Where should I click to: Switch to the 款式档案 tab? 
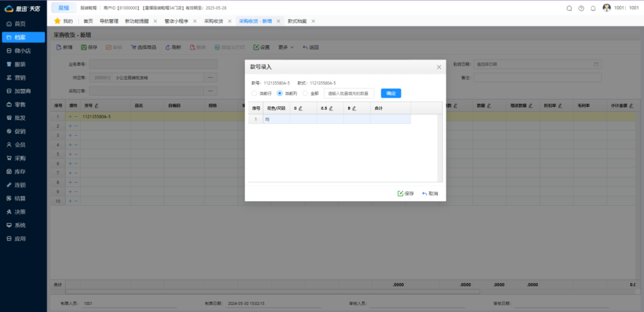click(x=297, y=21)
